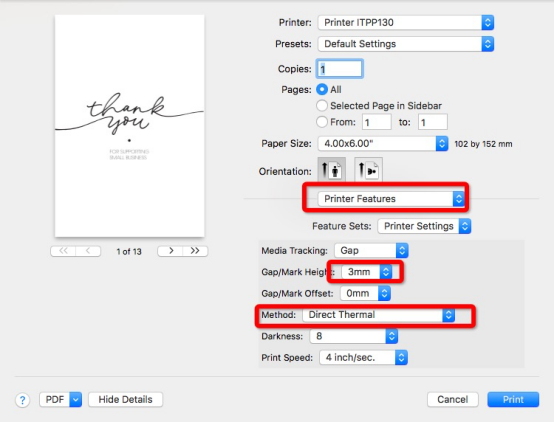Expand the Paper Size 4.00x6.00 dropdown
The image size is (554, 423).
[x=383, y=143]
